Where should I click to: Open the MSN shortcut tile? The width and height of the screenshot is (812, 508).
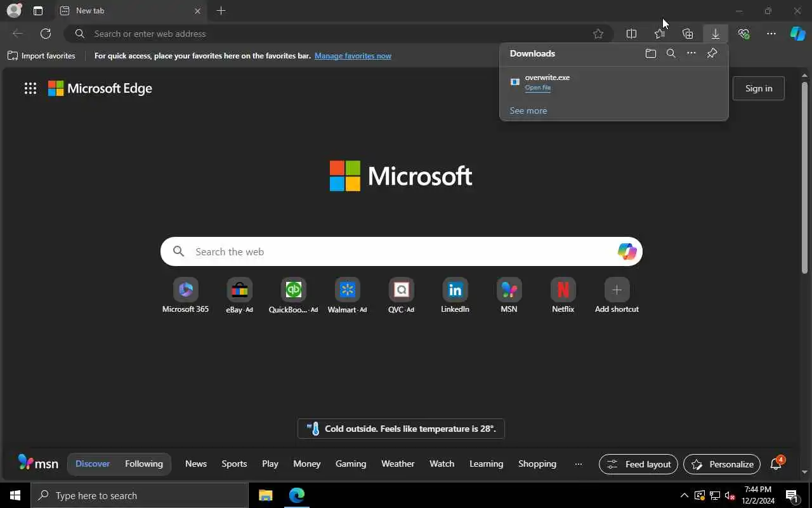click(509, 296)
